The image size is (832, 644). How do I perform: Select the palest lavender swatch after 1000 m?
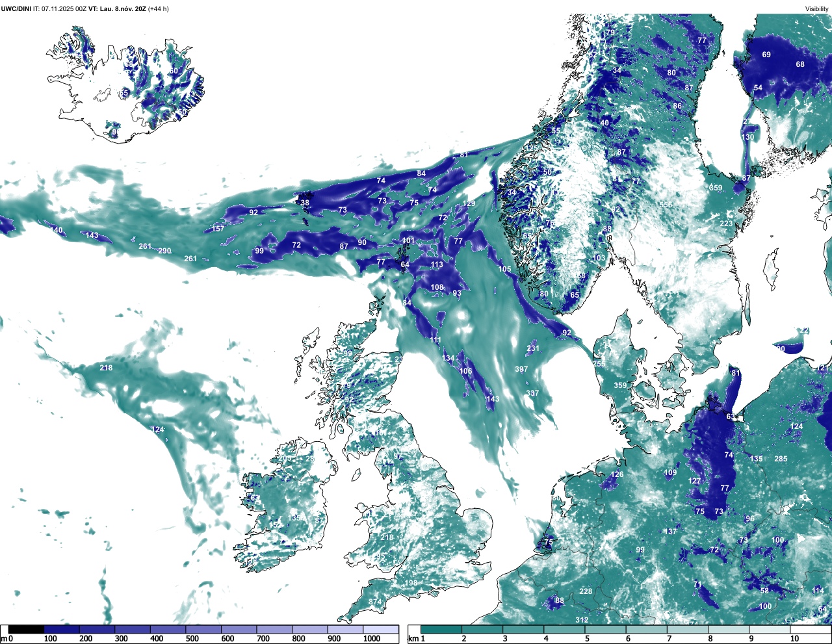(381, 629)
